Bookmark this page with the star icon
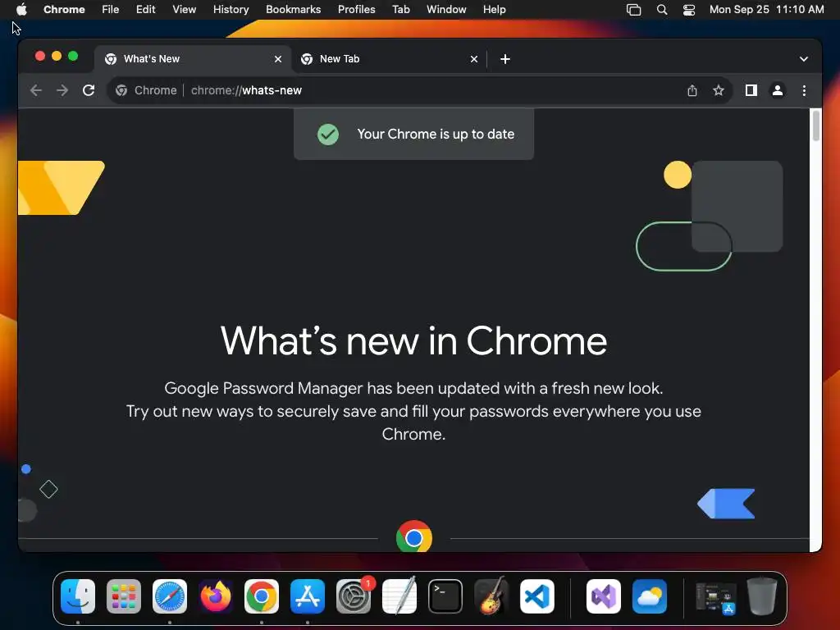This screenshot has width=840, height=630. click(719, 90)
